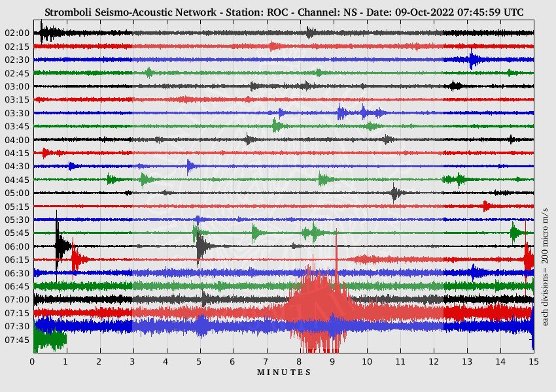556x392 pixels.
Task: Click the "Stromboli Seismo-Acoustic Network" title text
Action: (130, 12)
